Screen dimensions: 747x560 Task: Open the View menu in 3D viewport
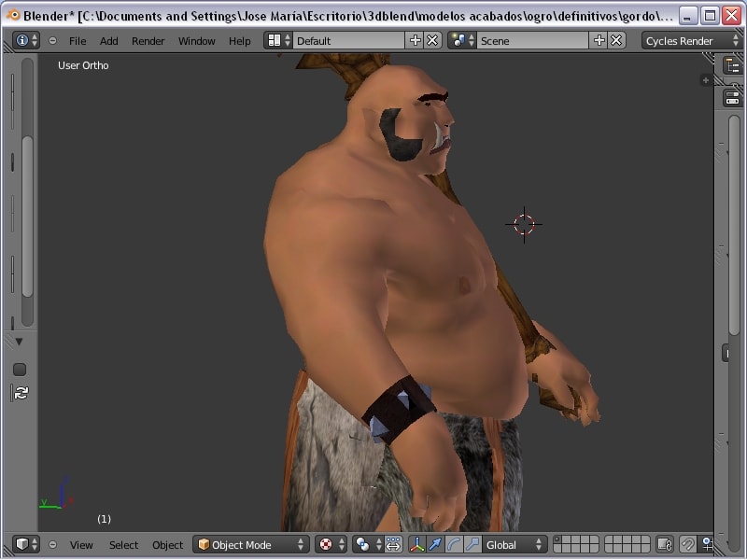(81, 545)
